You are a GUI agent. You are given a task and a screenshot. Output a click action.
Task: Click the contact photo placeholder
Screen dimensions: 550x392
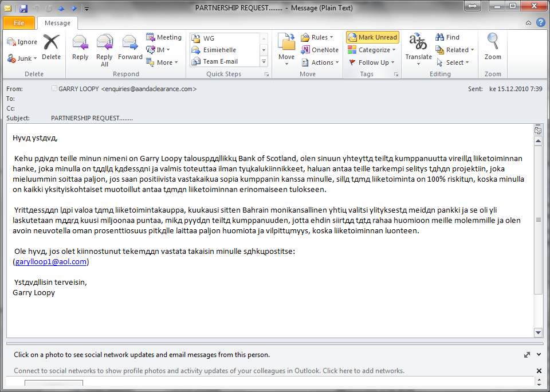(x=54, y=383)
